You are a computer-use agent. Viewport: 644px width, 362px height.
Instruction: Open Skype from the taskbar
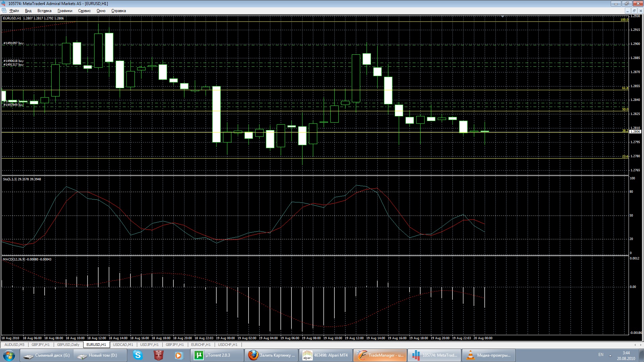point(138,355)
